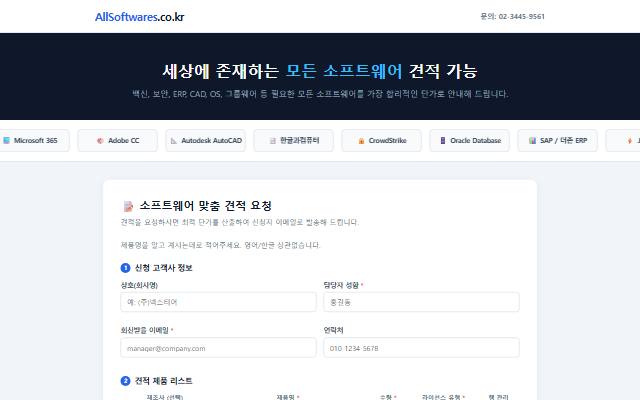Click the AutoCAD logo icon

(173, 140)
